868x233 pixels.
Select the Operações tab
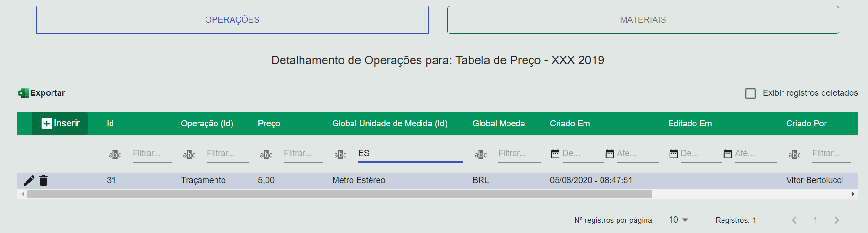point(232,20)
